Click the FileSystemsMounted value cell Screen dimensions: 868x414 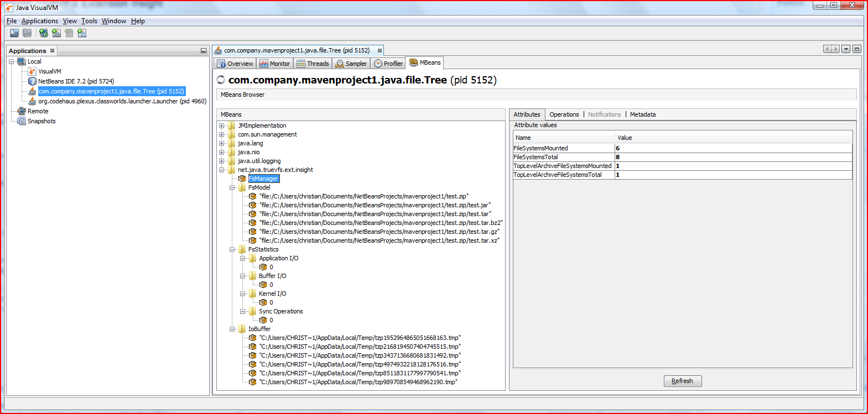coord(732,148)
